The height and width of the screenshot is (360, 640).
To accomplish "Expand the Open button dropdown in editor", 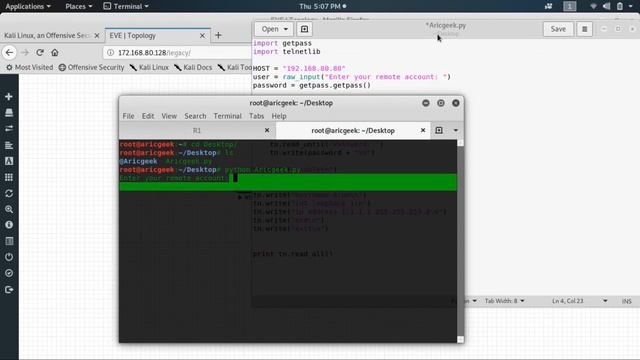I will tap(286, 29).
